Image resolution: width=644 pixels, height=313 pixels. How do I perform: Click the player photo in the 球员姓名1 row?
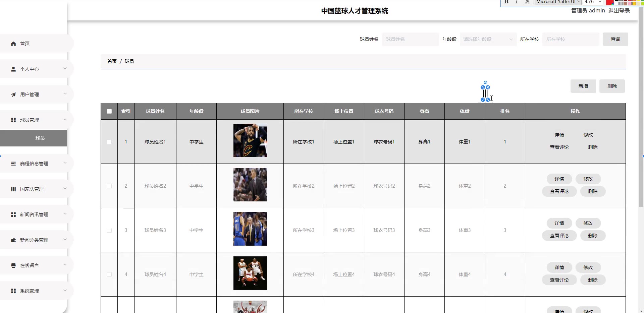coord(250,140)
